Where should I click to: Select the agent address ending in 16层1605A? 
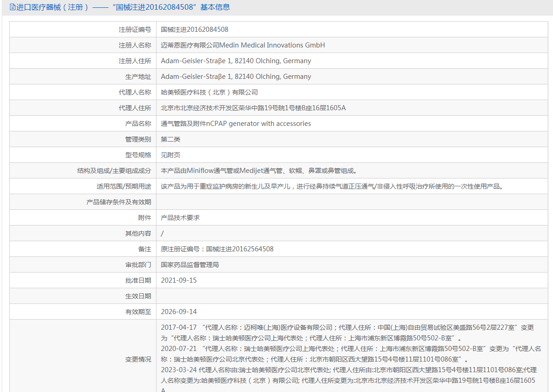[x=253, y=108]
